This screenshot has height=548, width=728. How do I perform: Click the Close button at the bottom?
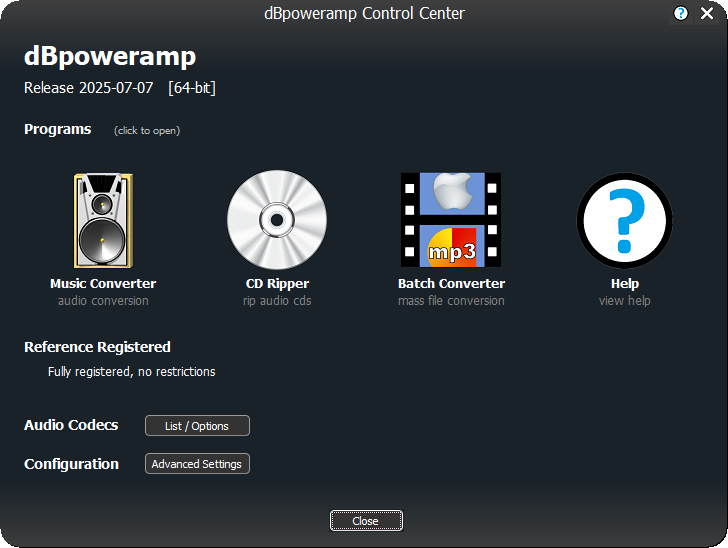(366, 521)
